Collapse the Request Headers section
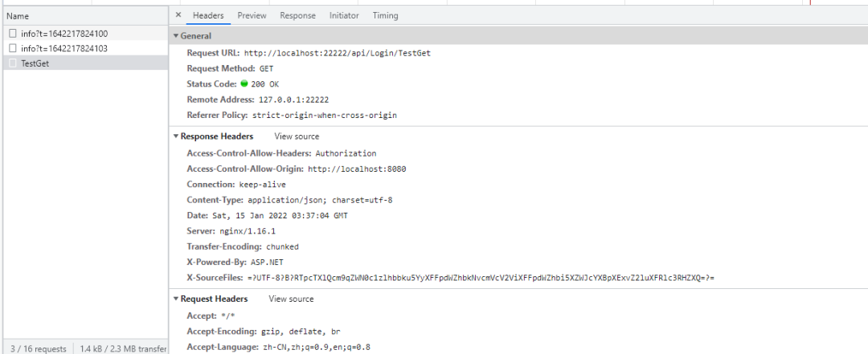Screen dimensions: 868x354 point(176,299)
